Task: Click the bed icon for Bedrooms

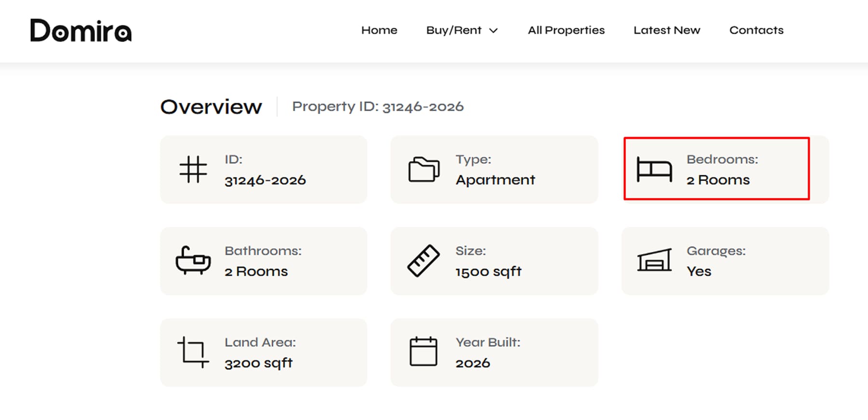Action: [x=654, y=169]
